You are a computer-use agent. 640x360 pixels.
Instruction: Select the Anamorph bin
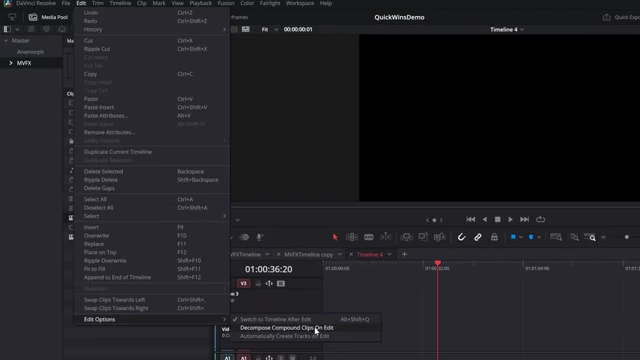(x=30, y=52)
